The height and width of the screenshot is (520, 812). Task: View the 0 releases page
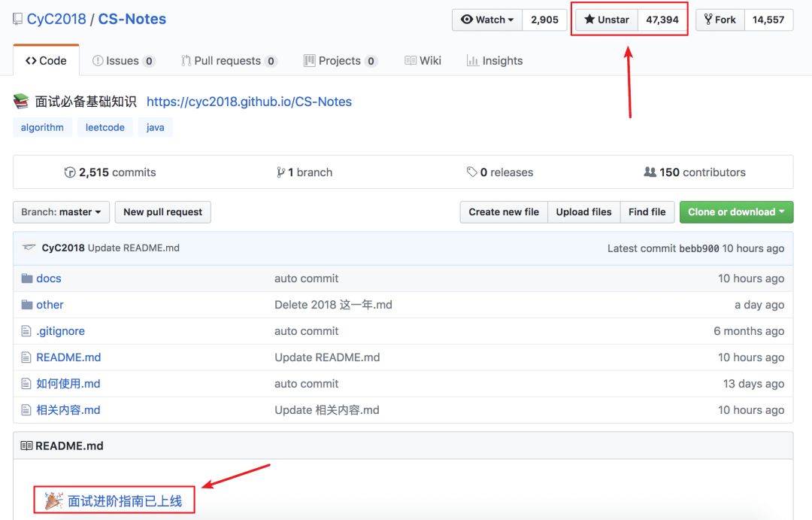(500, 172)
